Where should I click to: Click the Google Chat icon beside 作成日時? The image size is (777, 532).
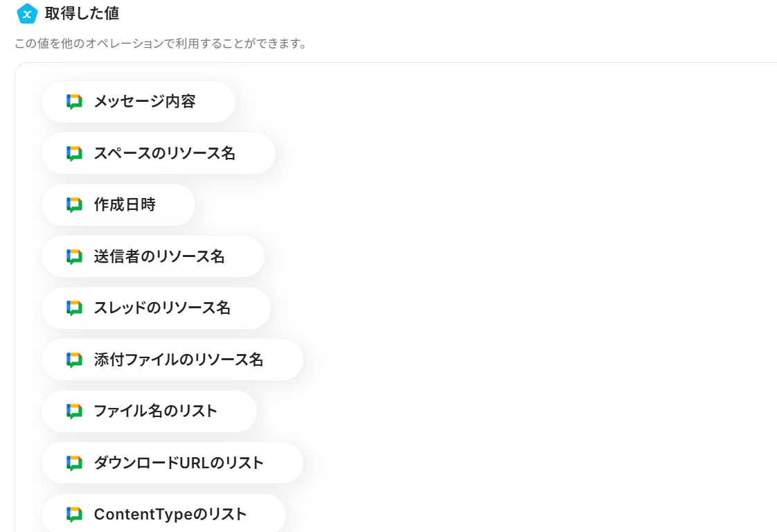tap(74, 205)
